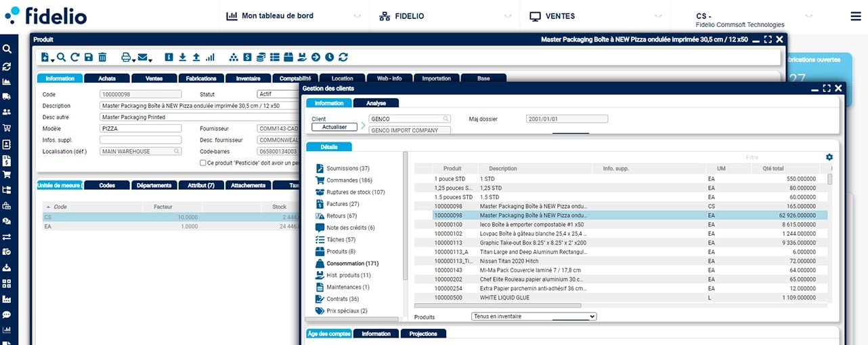Click the Qté total column header

click(x=773, y=168)
